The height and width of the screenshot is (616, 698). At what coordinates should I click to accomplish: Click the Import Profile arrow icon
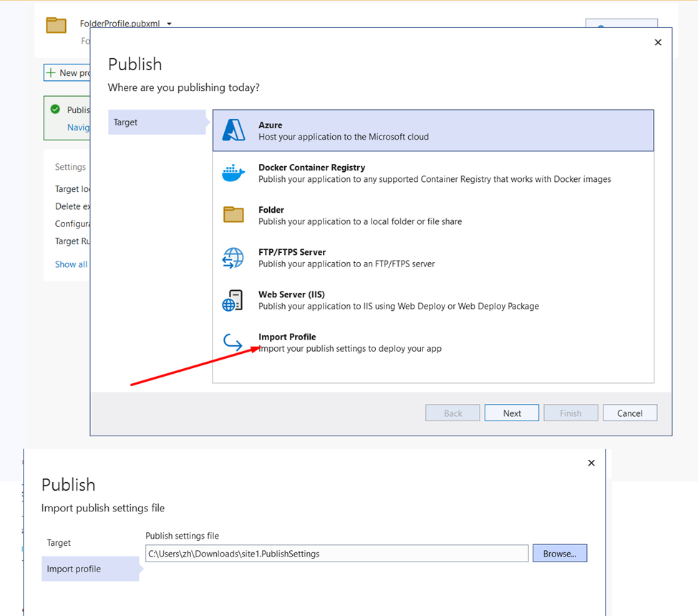coord(233,342)
